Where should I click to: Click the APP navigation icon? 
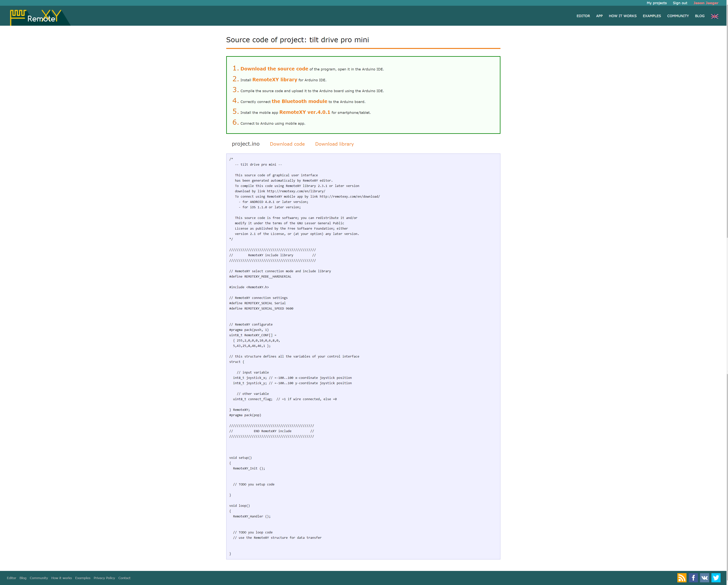pyautogui.click(x=599, y=16)
